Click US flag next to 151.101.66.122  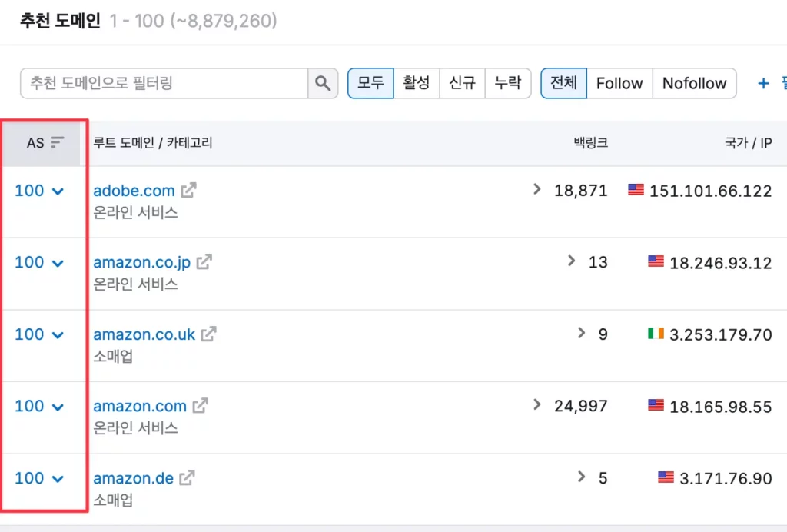tap(636, 189)
